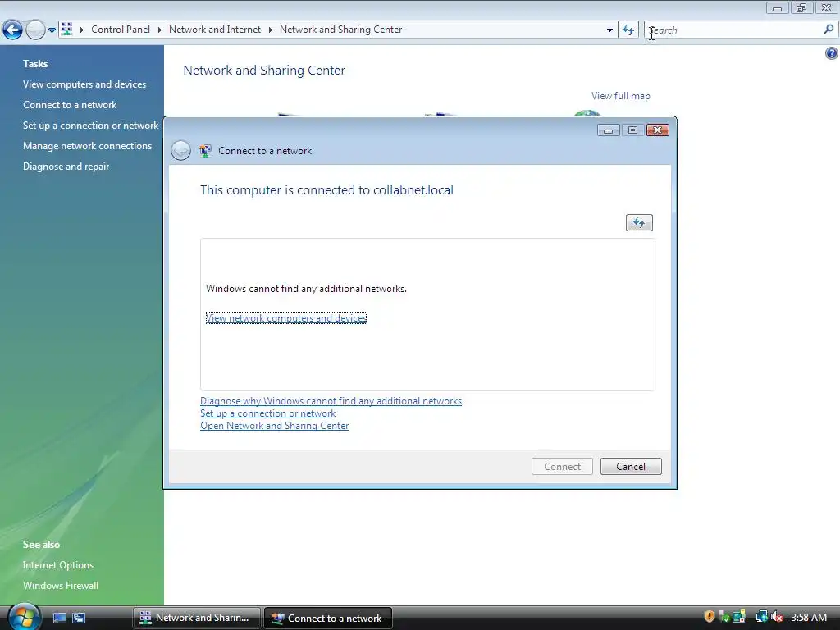Click the Connect to a network title icon
This screenshot has height=630, width=840.
click(x=205, y=151)
